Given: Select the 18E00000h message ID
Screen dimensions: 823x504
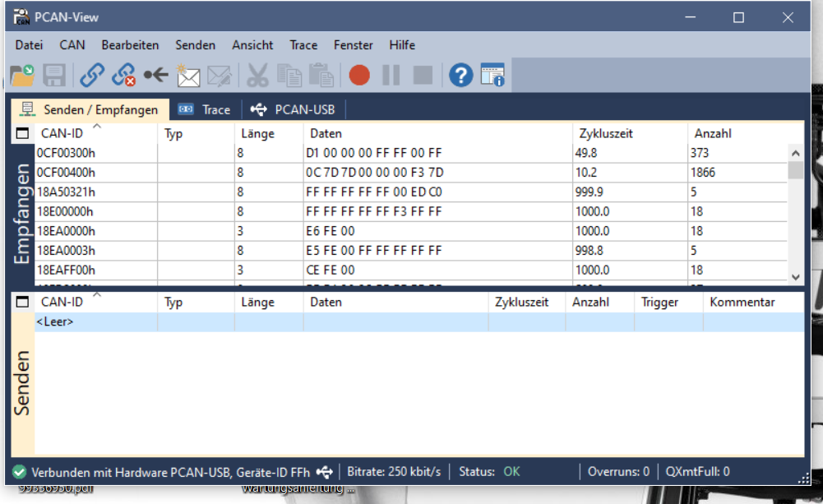Looking at the screenshot, I should tap(65, 211).
